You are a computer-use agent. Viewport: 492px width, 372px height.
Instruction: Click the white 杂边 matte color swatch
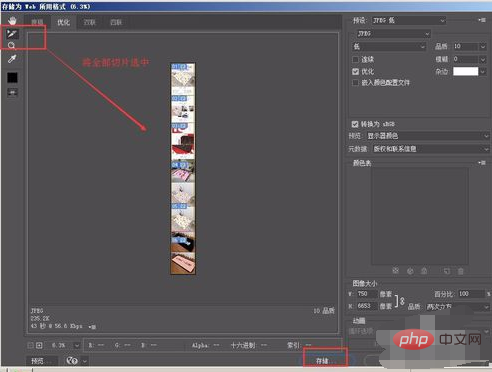tap(465, 71)
